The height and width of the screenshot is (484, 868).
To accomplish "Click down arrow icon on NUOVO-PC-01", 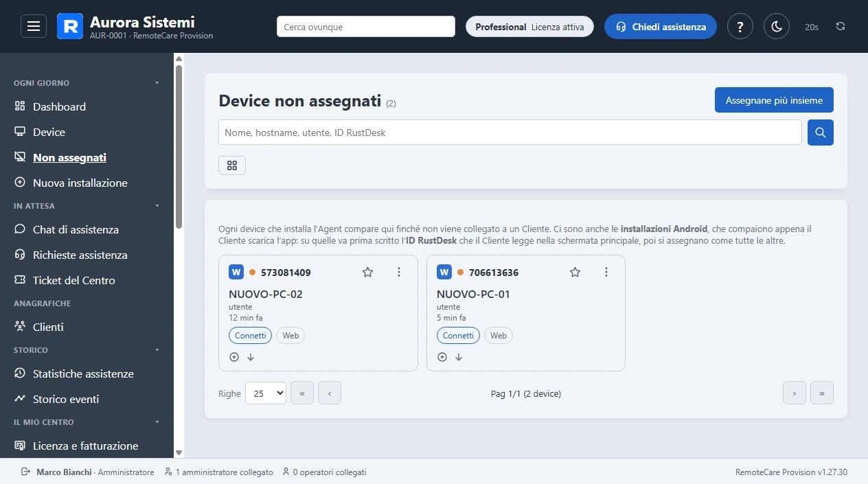I will tap(459, 357).
